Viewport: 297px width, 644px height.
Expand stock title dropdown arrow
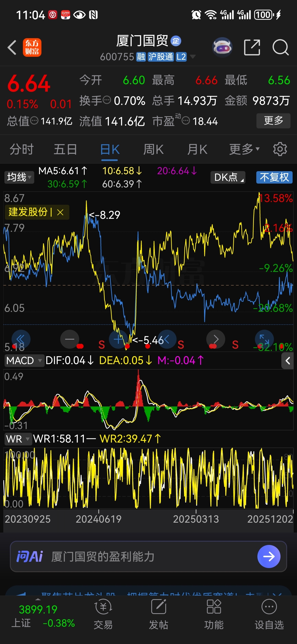pyautogui.click(x=193, y=57)
